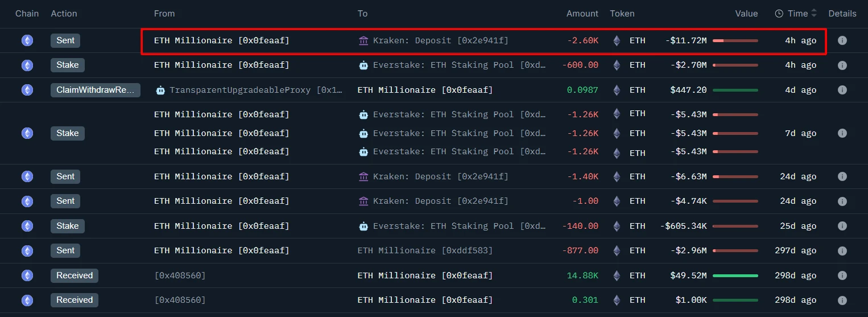Open ETH Millionaire [0xddf583] recipient link
868x317 pixels.
425,250
